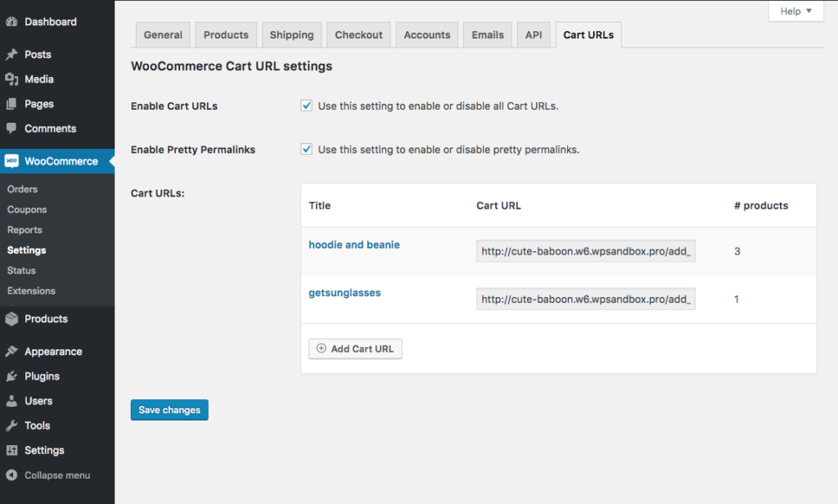Open the getsunglasses link
The height and width of the screenshot is (504, 838).
pos(345,293)
